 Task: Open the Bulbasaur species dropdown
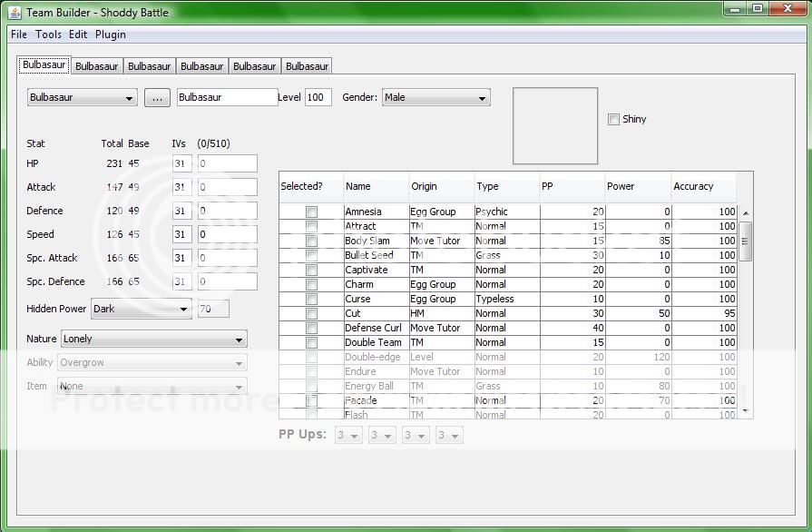tap(82, 97)
